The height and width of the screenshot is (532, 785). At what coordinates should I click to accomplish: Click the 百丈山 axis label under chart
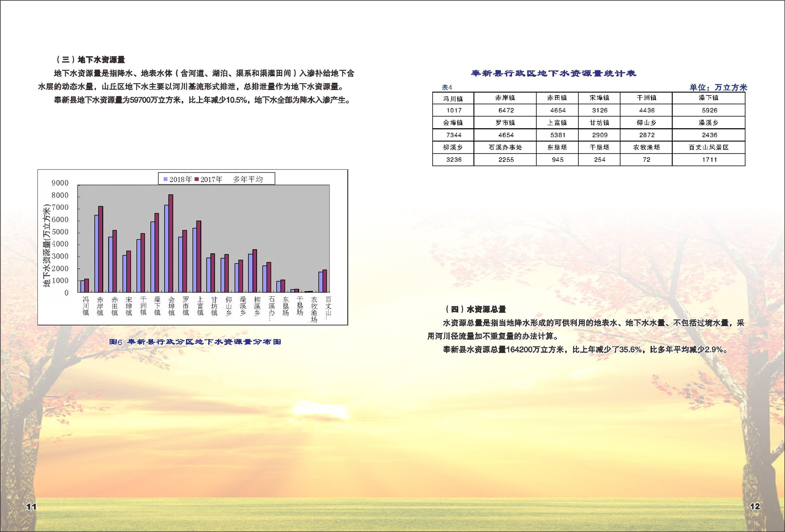pos(328,306)
